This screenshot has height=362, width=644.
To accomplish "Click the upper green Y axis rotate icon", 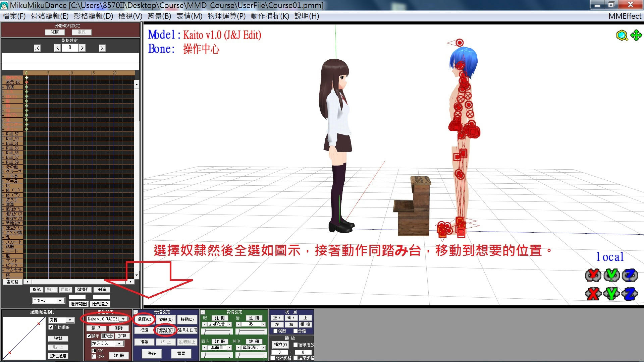I will click(611, 275).
